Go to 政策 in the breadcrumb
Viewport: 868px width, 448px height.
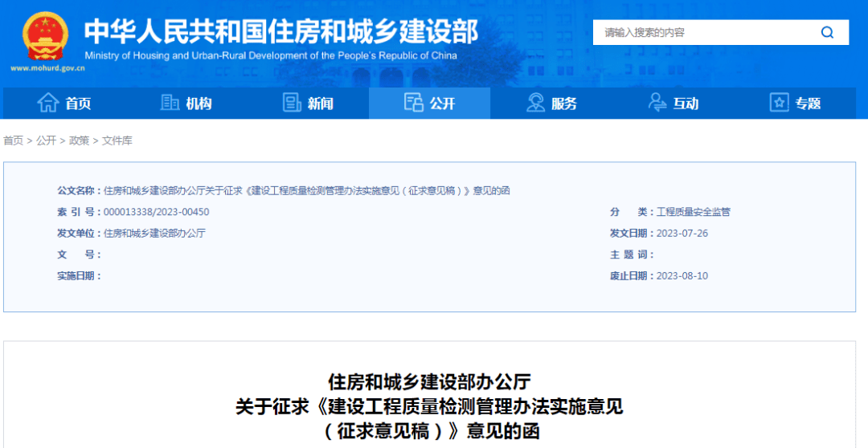79,141
